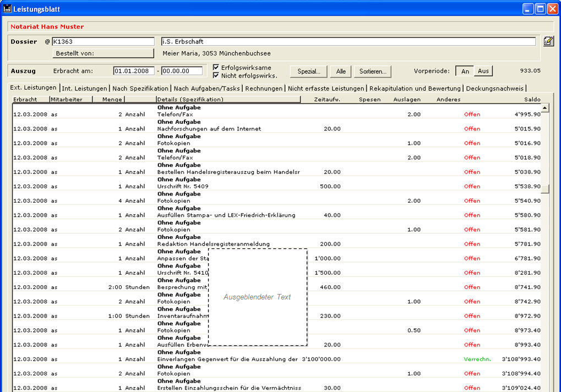This screenshot has width=561, height=392.
Task: Click the Bestellt von: button
Action: (x=103, y=53)
